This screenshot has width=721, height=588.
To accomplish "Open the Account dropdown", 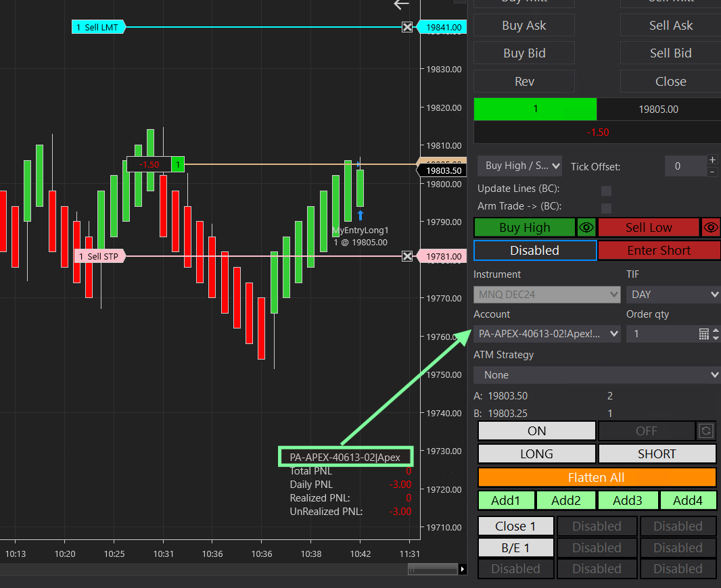I will [x=546, y=334].
